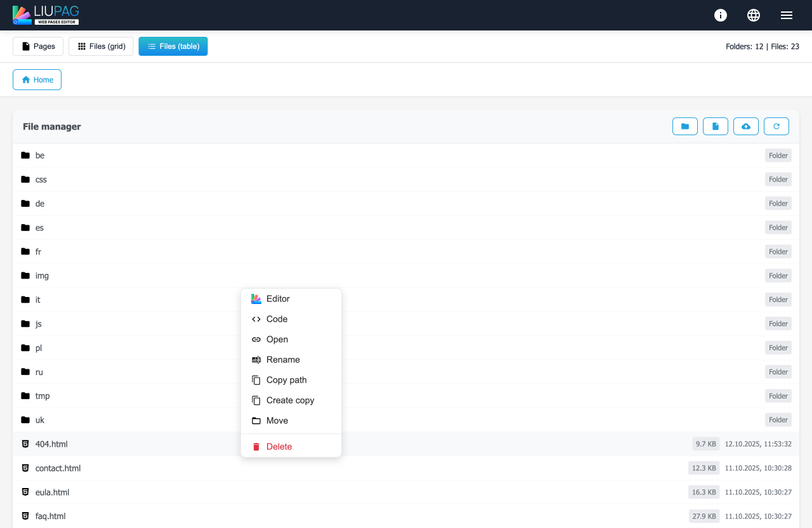
Task: Click the 11.10.2025, 10:30:28 timestamp
Action: coord(758,468)
